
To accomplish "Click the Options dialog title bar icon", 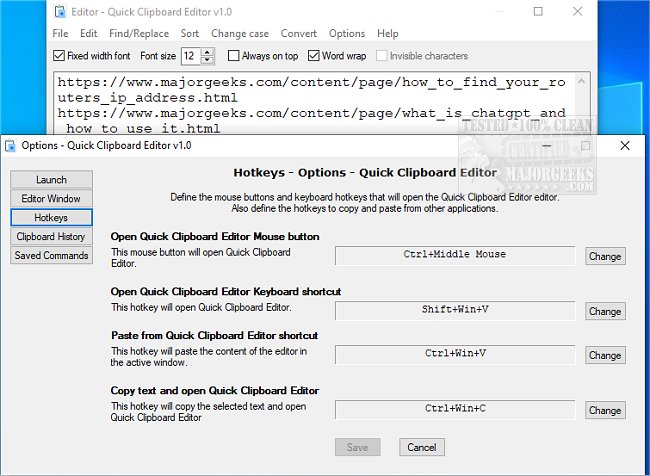I will pyautogui.click(x=10, y=145).
